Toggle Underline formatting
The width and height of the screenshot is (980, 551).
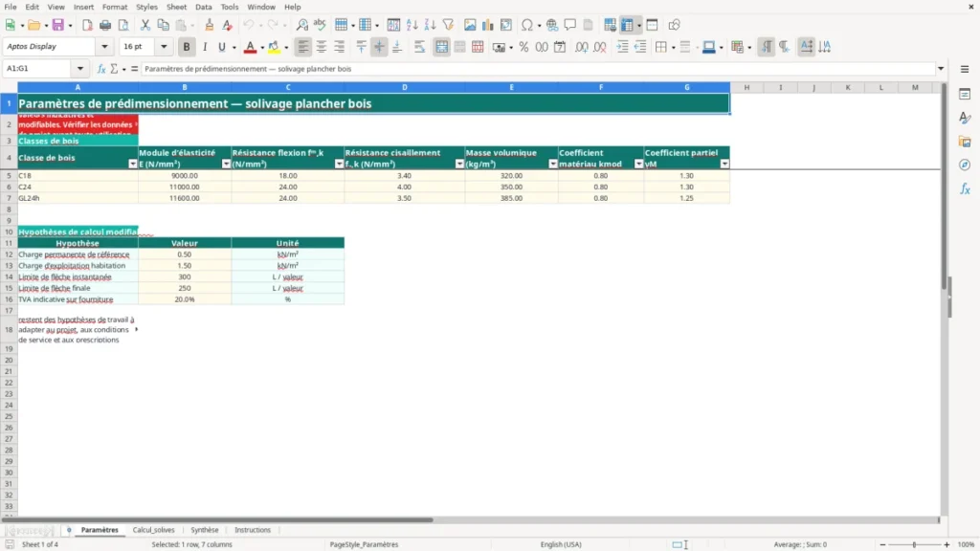click(221, 47)
